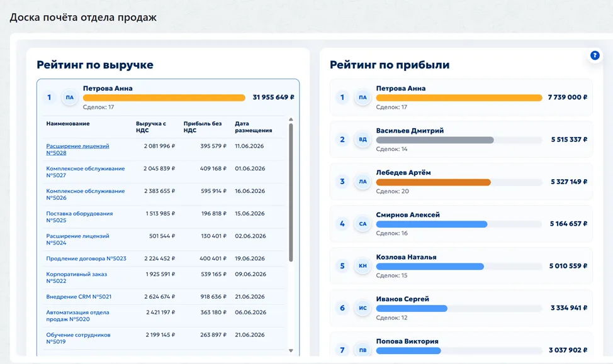613x364 pixels.
Task: Open the Расширение лицензий №5028 deal link
Action: click(77, 149)
